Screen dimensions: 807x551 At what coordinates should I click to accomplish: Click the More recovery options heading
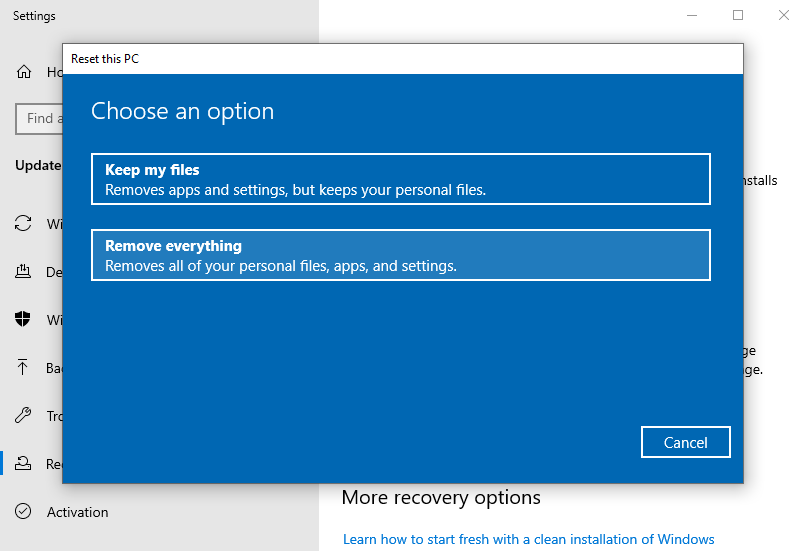tap(441, 497)
